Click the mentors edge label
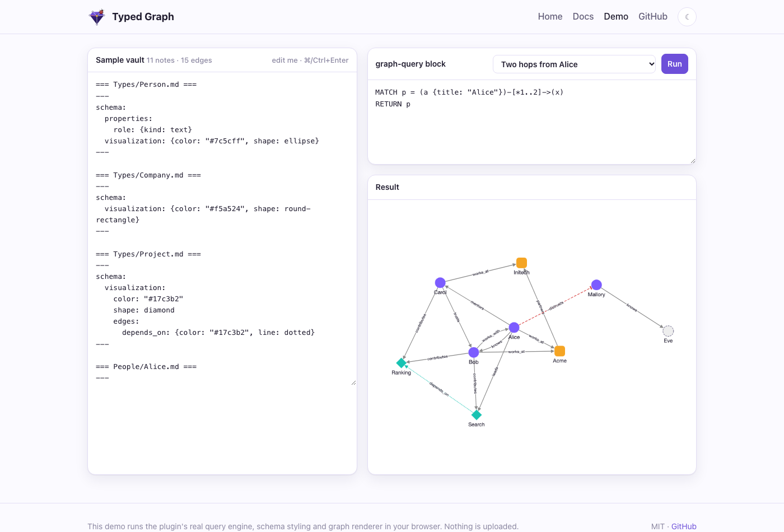The image size is (784, 532). [477, 305]
